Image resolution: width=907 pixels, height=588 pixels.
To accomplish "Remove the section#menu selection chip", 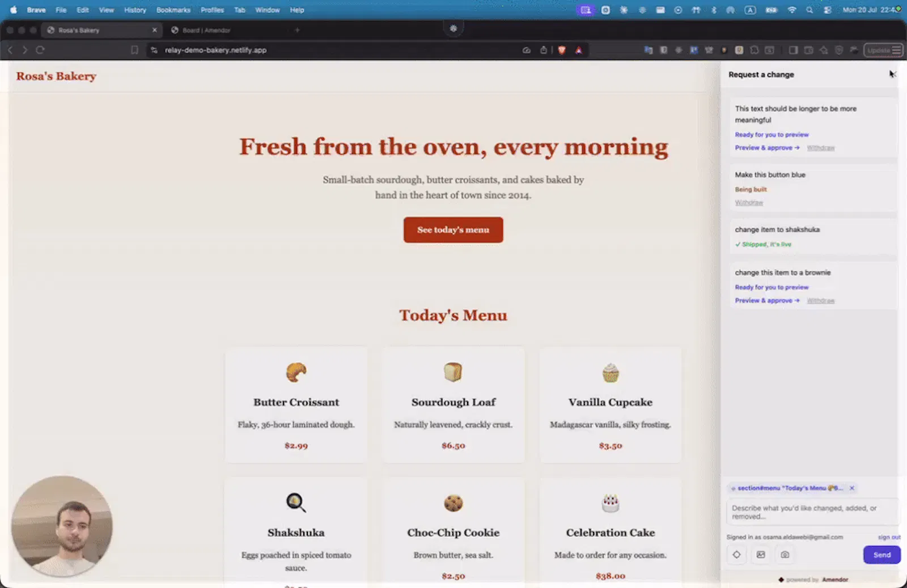I will coord(851,488).
